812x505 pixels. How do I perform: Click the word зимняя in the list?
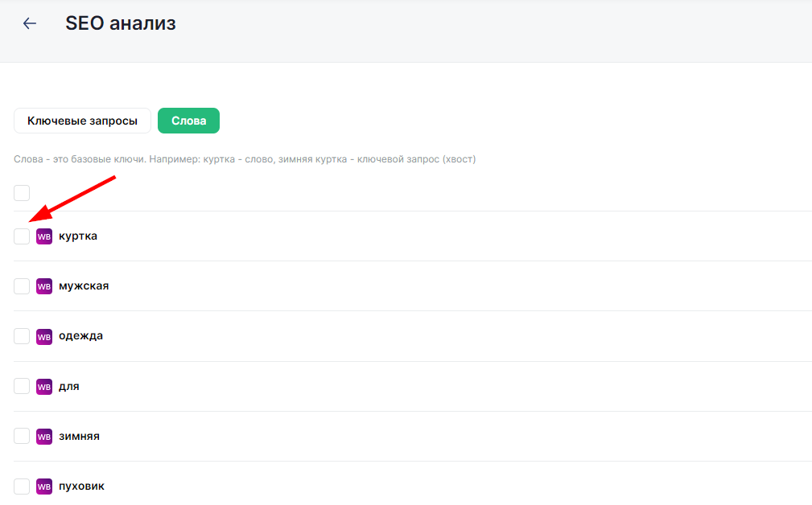[x=79, y=436]
